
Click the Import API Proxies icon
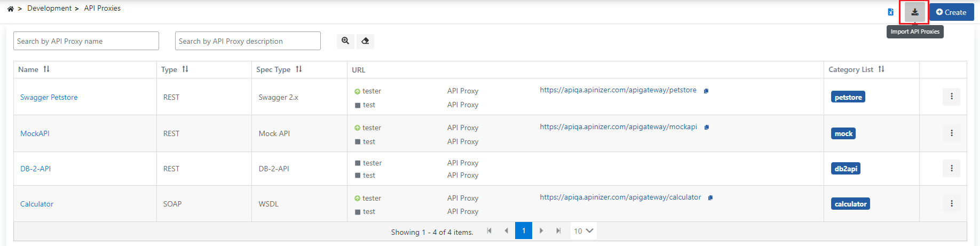click(x=914, y=12)
